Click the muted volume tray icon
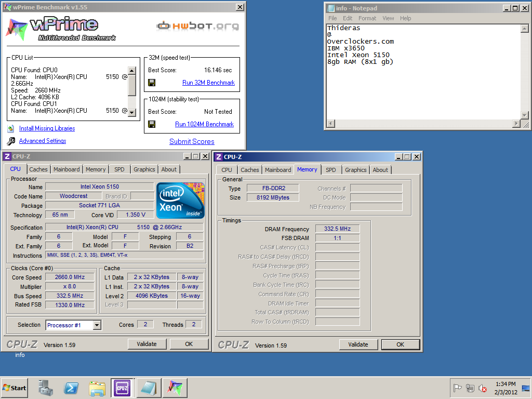Screen dimensions: 532x399 click(482, 388)
